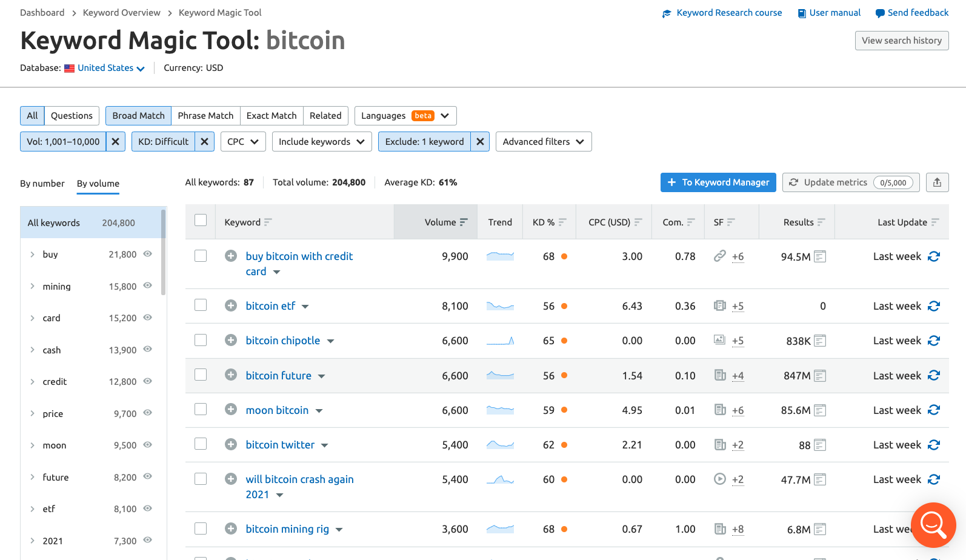Refresh metrics for 'buy bitcoin with credit card'

tap(934, 256)
